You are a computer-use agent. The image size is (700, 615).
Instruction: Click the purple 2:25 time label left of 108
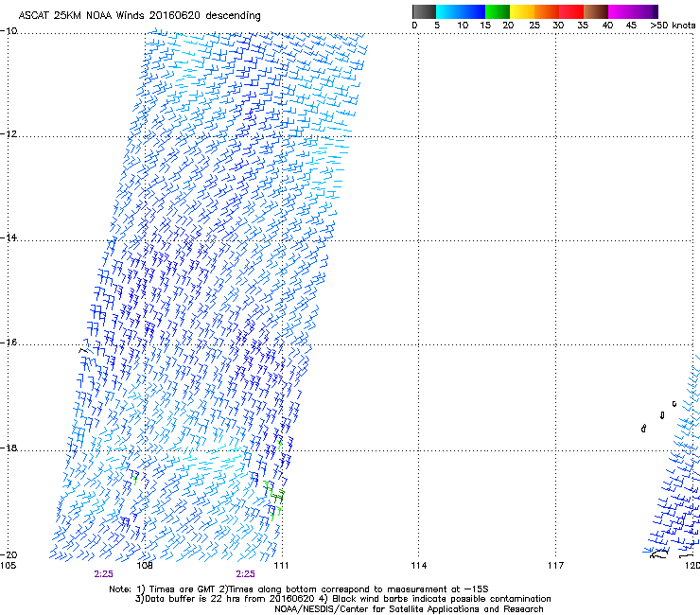(103, 574)
